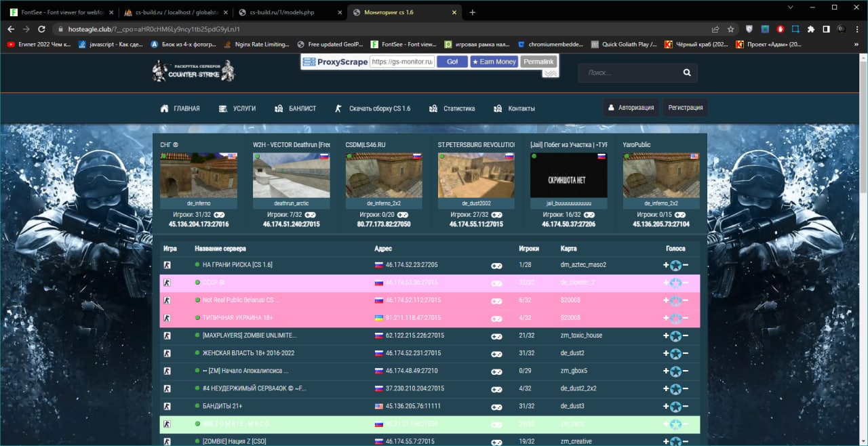Click the Регистрация button
Image resolution: width=868 pixels, height=446 pixels.
[686, 108]
